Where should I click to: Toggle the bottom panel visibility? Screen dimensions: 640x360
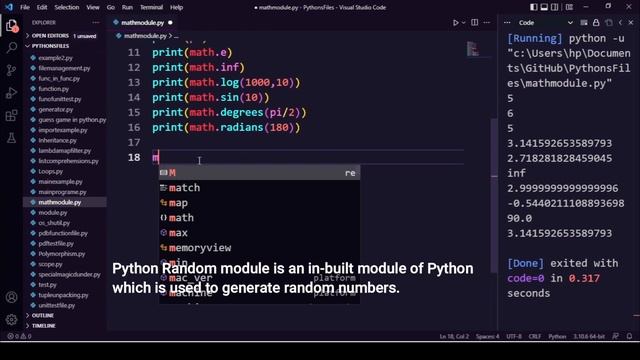[544, 7]
